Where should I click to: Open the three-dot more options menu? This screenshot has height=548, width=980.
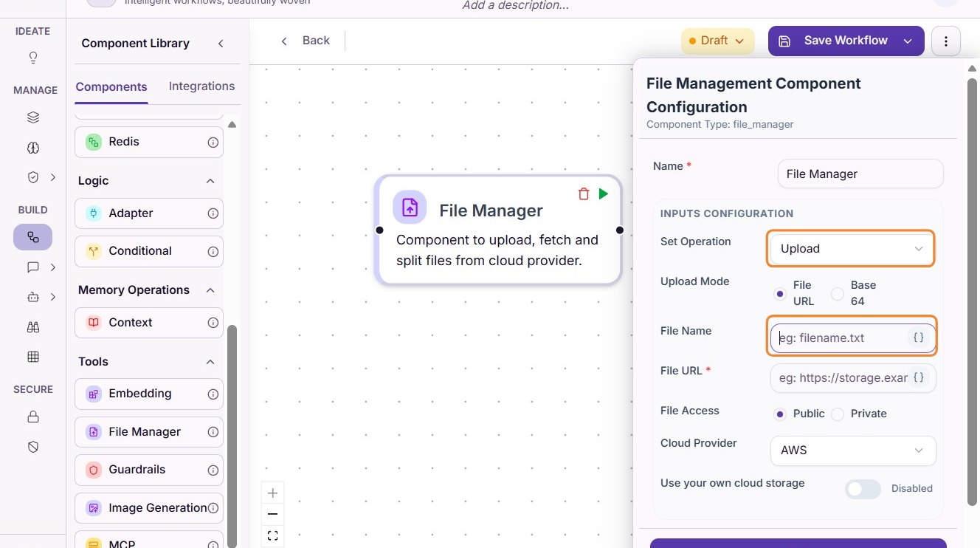(x=946, y=41)
